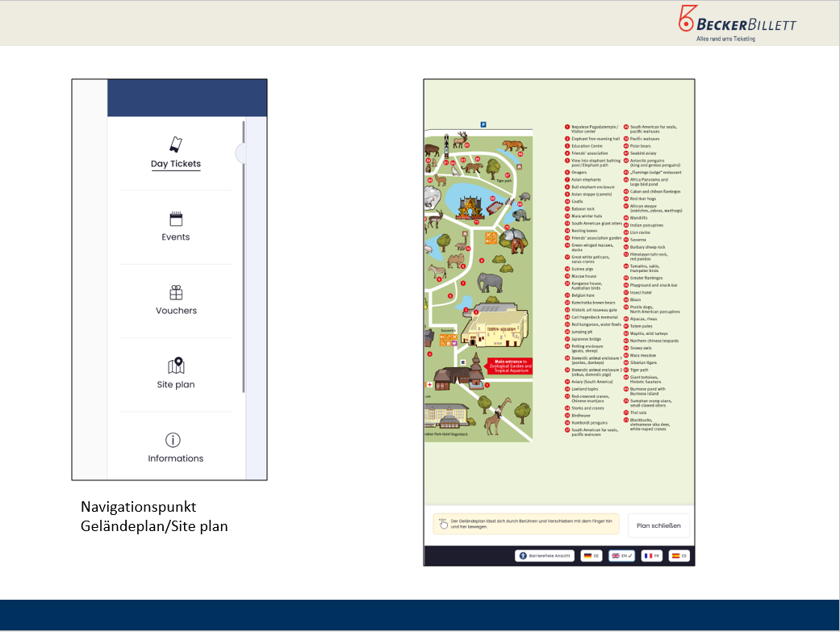Screen dimensions: 840x632
Task: Switch language to Spanish (ES)
Action: [x=679, y=556]
